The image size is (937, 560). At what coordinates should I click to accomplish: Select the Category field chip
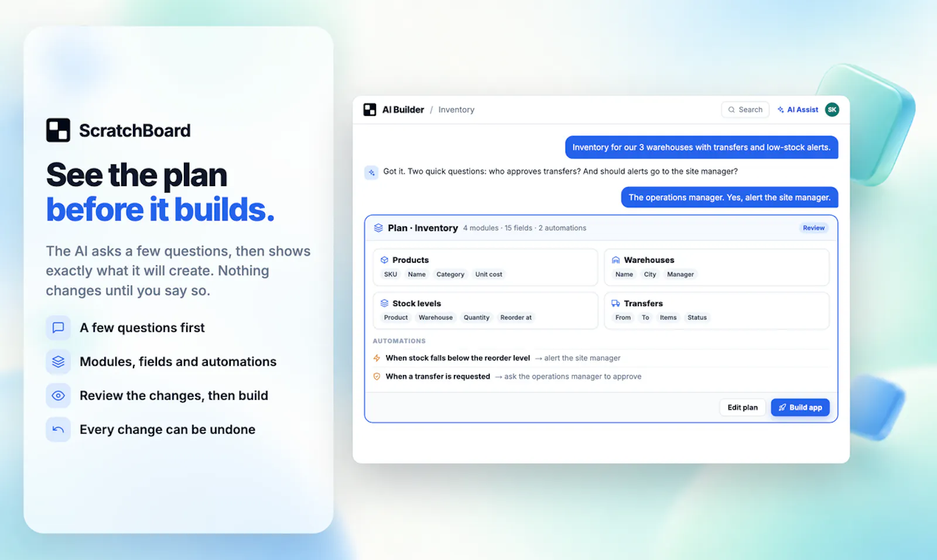450,274
